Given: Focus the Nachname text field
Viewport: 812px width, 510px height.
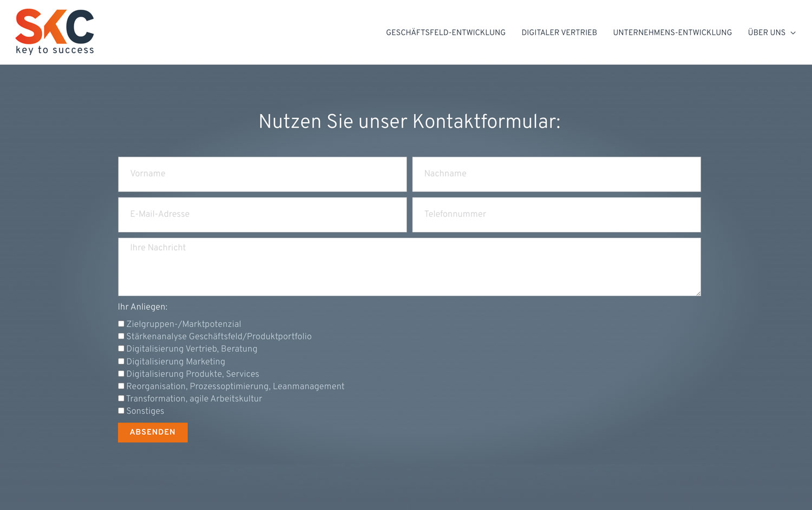Looking at the screenshot, I should click(556, 174).
